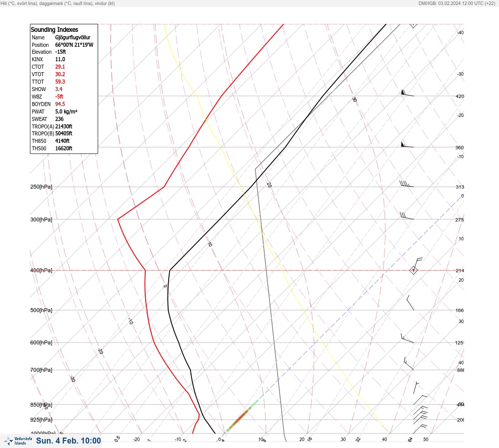Click the '0.5' mixing ratio label at bottom

coord(117,439)
